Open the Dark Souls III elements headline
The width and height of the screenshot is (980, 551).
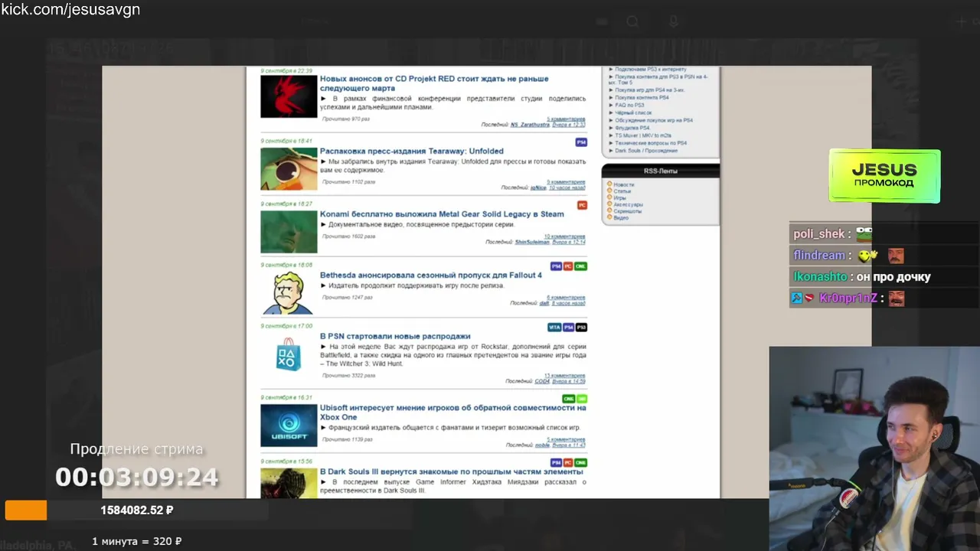point(451,472)
